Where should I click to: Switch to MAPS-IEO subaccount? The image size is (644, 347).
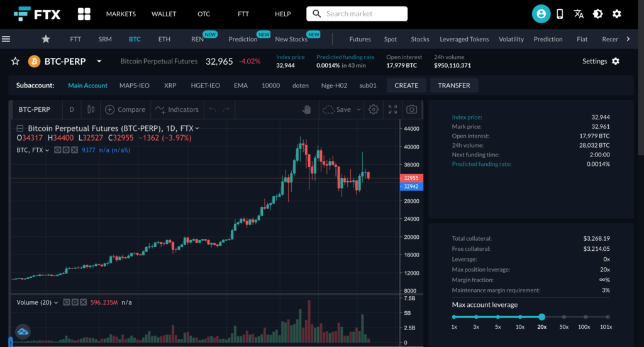[135, 85]
